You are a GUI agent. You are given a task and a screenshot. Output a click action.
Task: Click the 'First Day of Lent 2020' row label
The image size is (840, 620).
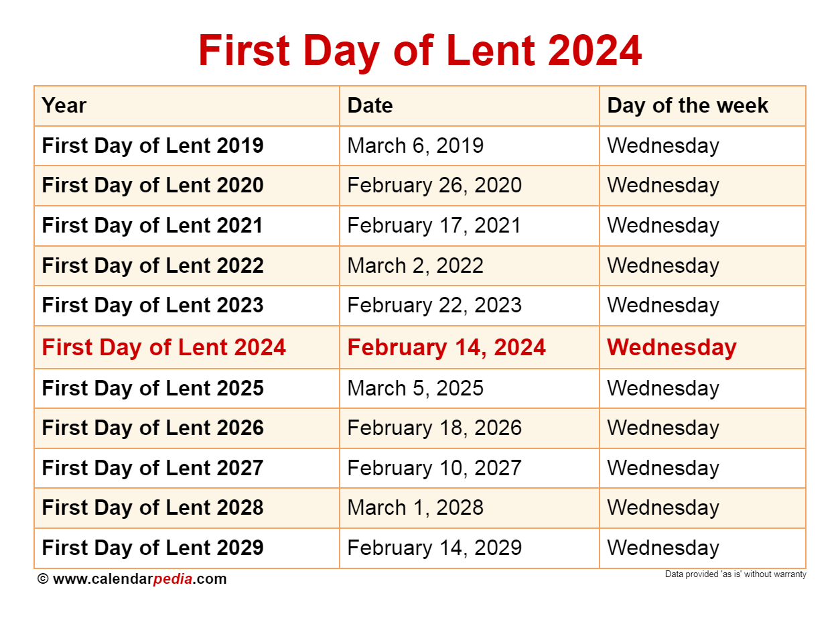tap(153, 185)
